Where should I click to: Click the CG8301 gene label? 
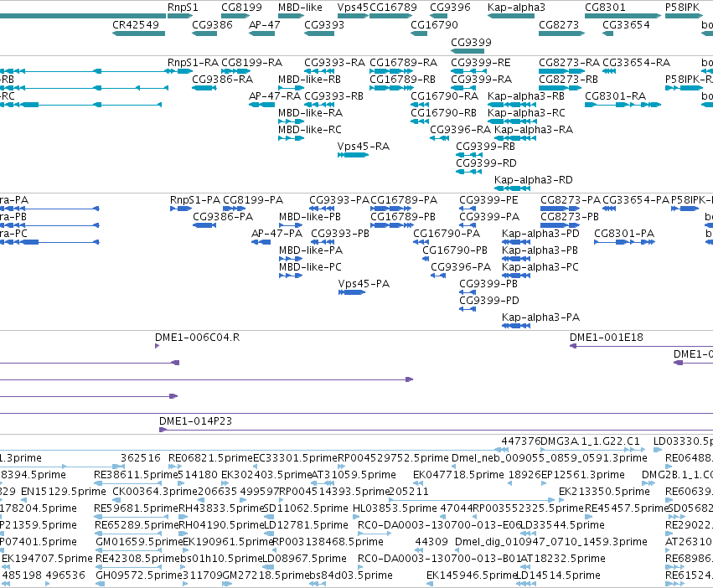[x=605, y=8]
